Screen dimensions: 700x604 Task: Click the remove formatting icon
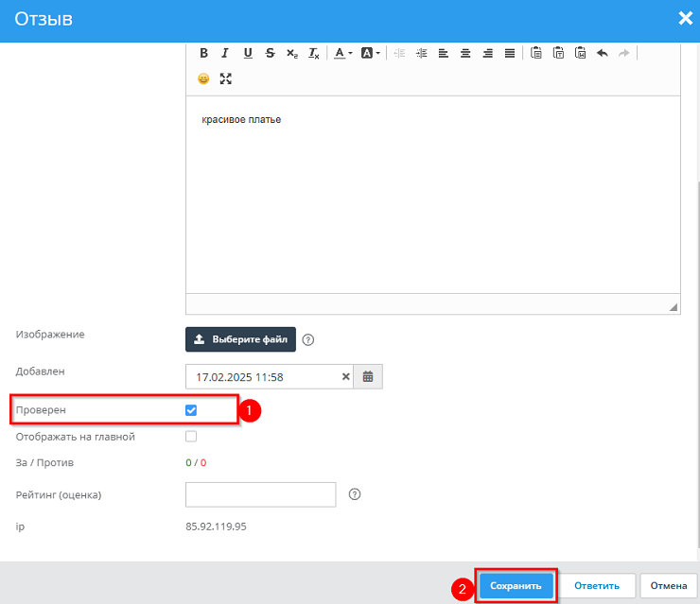click(314, 53)
